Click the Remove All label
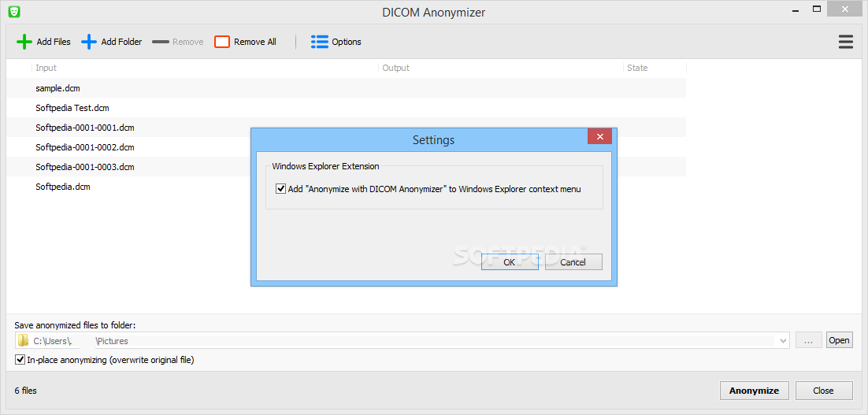Screen dimensions: 868x415 click(255, 42)
